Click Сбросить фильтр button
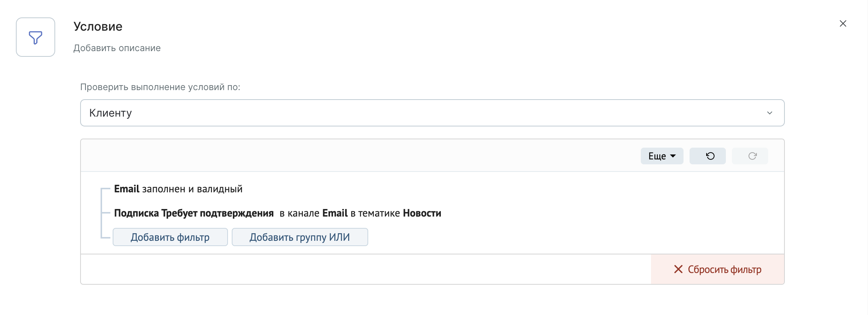Viewport: 868px width, 315px height. click(x=718, y=269)
